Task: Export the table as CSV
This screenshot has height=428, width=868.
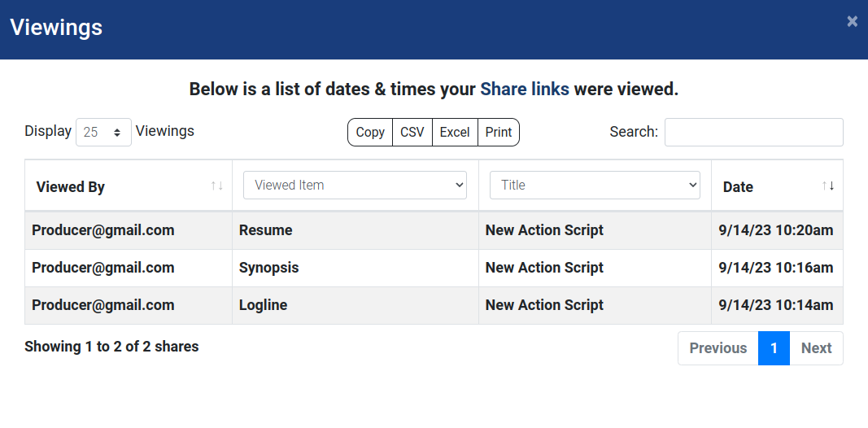Action: coord(412,132)
